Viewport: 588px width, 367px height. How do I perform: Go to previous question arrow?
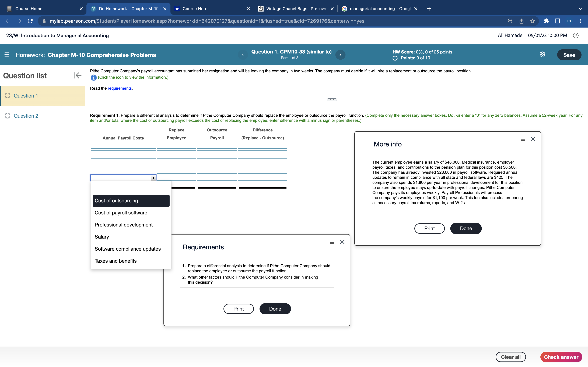pos(243,55)
